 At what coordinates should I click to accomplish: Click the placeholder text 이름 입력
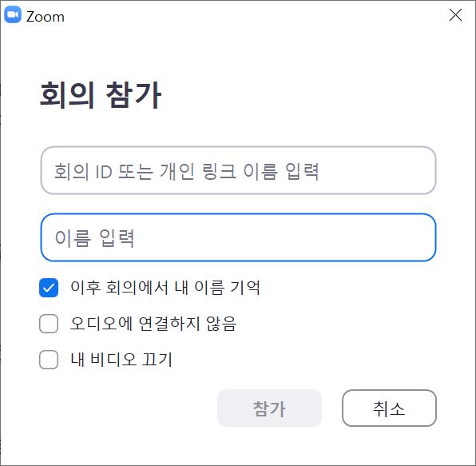(x=94, y=238)
